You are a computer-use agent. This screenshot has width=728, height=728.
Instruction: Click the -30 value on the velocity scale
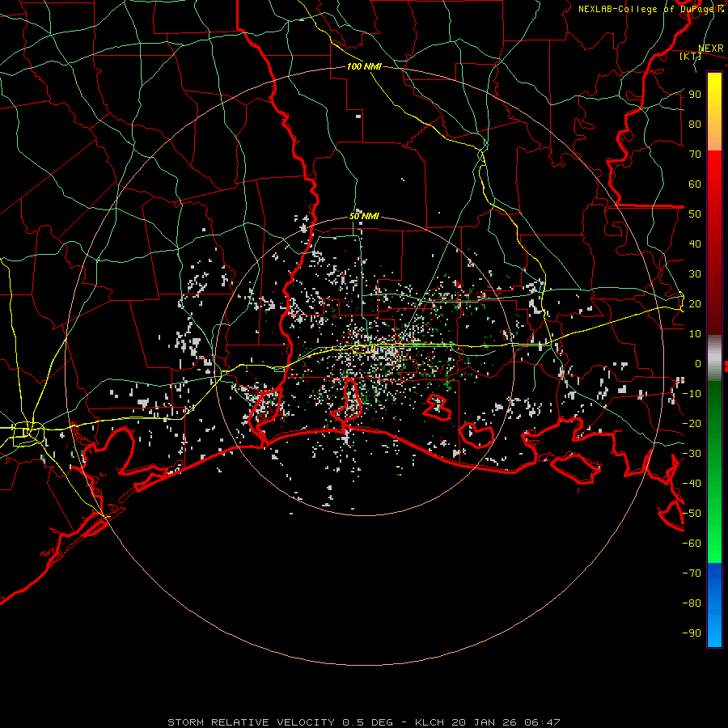(x=692, y=454)
